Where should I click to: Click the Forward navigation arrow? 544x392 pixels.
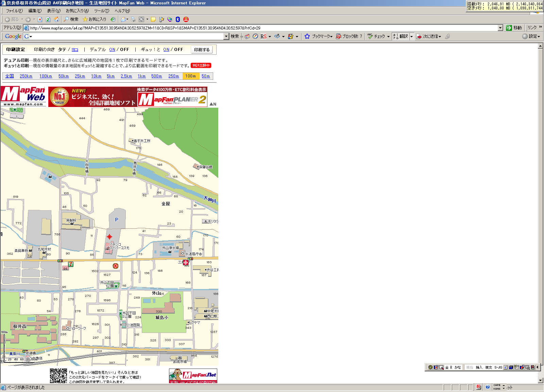28,19
